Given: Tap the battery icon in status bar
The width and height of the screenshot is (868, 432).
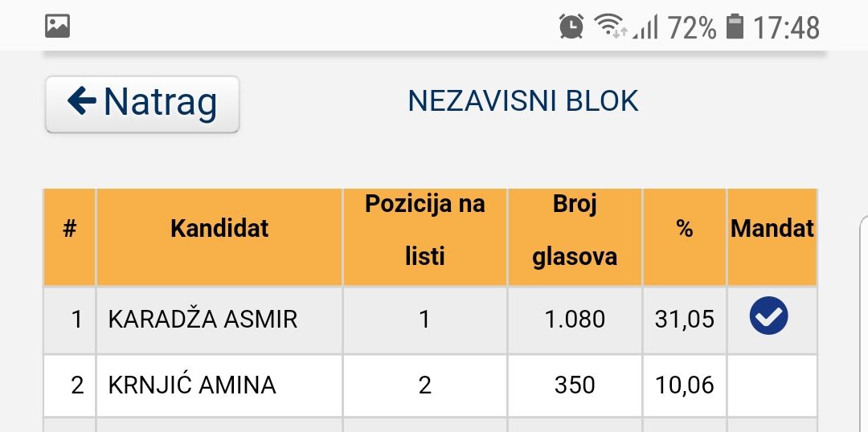Looking at the screenshot, I should tap(735, 27).
